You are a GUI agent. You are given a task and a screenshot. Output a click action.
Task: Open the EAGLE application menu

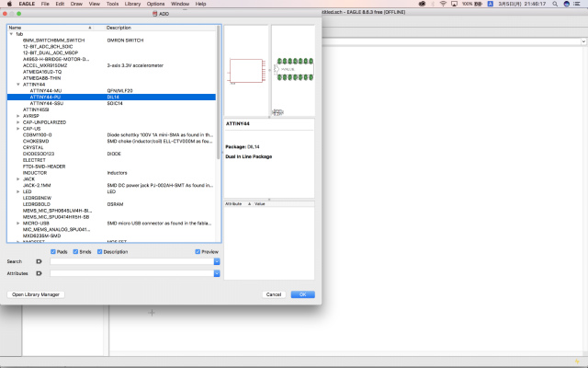pyautogui.click(x=27, y=4)
